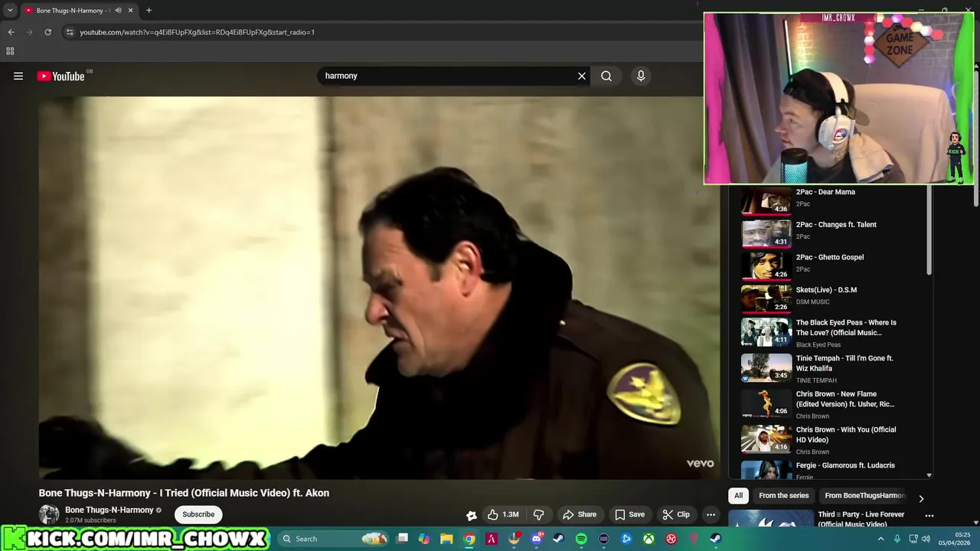
Task: Open File Explorer from taskbar
Action: tap(446, 539)
